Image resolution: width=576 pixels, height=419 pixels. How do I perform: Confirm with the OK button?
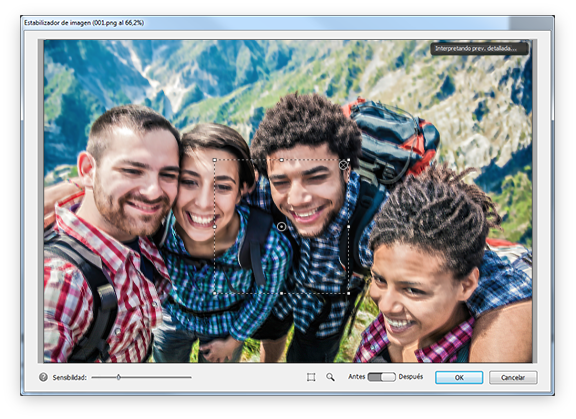click(459, 378)
